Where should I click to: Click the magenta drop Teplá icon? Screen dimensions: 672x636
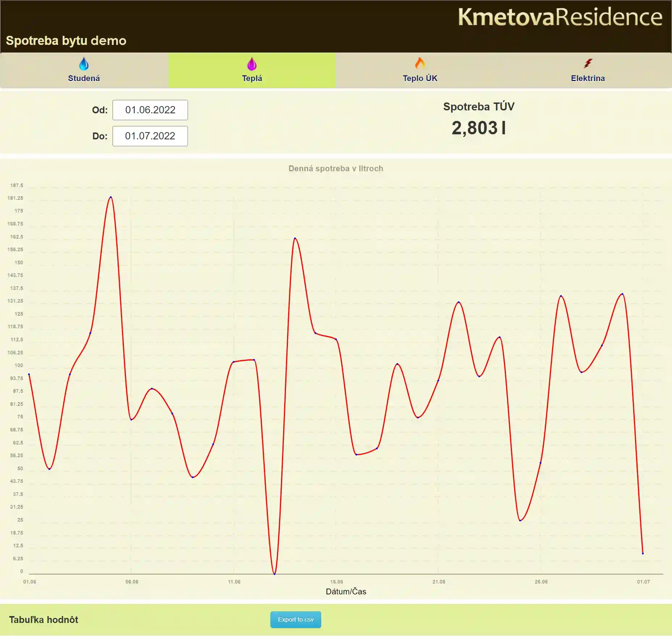pyautogui.click(x=252, y=64)
